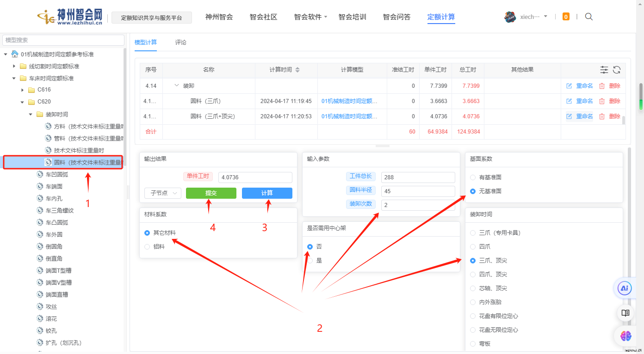Viewport: 644px width, 354px height.
Task: Click edit icon in 圆料（三爪+顶尖） row
Action: pyautogui.click(x=569, y=116)
